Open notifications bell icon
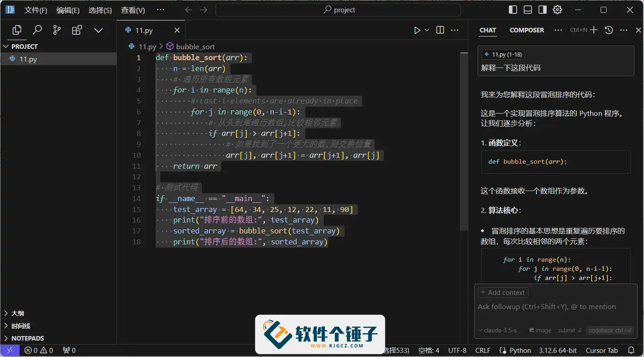This screenshot has height=357, width=644. [x=631, y=350]
